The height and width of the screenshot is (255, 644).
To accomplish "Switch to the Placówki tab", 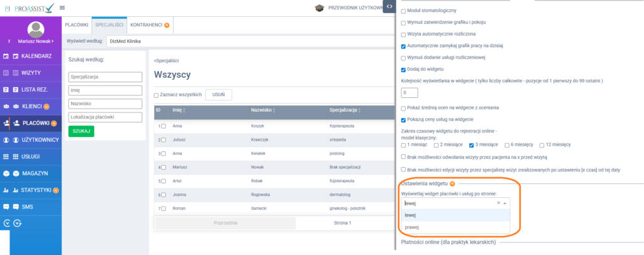I will (76, 25).
